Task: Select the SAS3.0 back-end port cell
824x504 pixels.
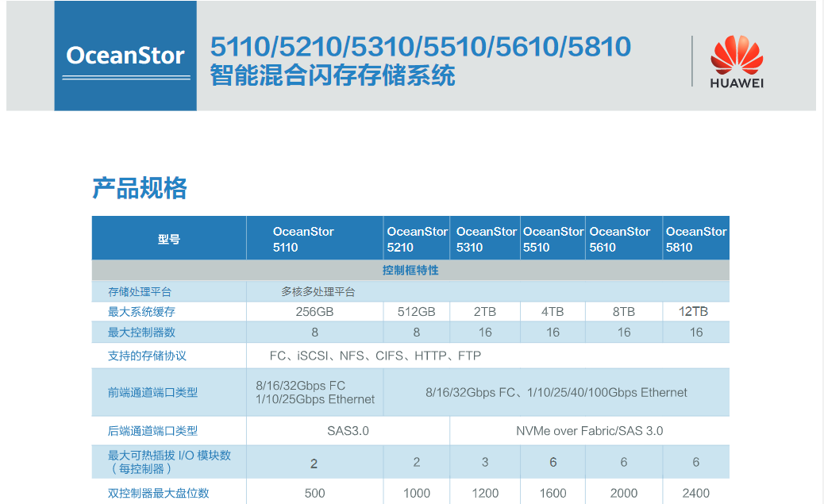Action: pyautogui.click(x=348, y=431)
